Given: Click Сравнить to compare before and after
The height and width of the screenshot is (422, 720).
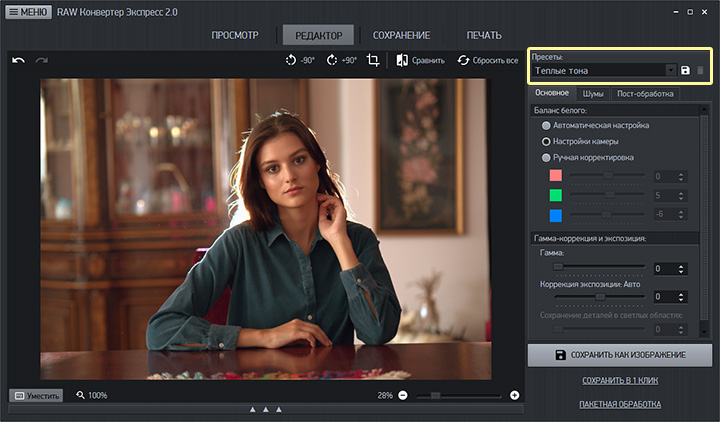Looking at the screenshot, I should [x=420, y=61].
